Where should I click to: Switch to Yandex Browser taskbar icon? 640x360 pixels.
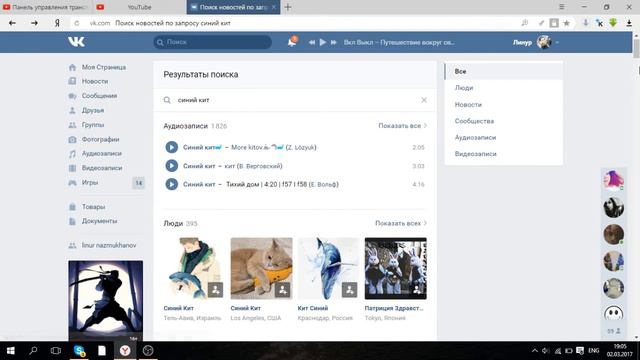[x=125, y=351]
